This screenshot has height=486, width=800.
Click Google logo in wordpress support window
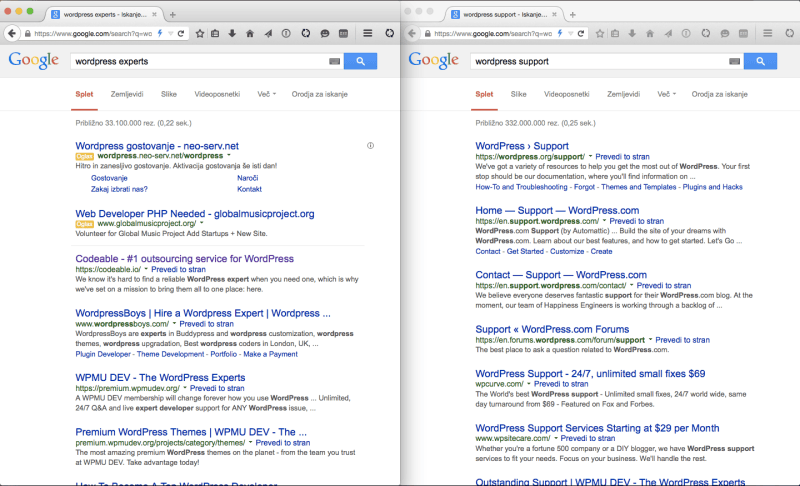click(x=434, y=60)
